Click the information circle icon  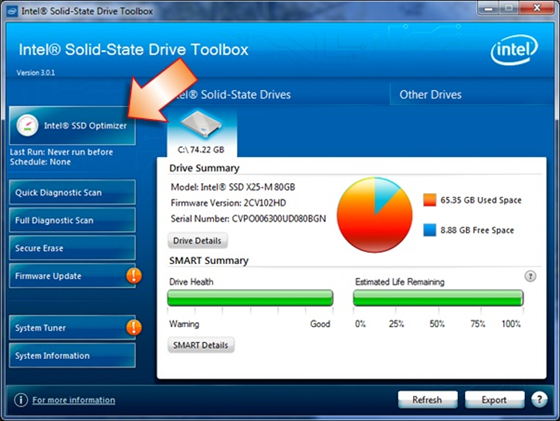pos(21,400)
